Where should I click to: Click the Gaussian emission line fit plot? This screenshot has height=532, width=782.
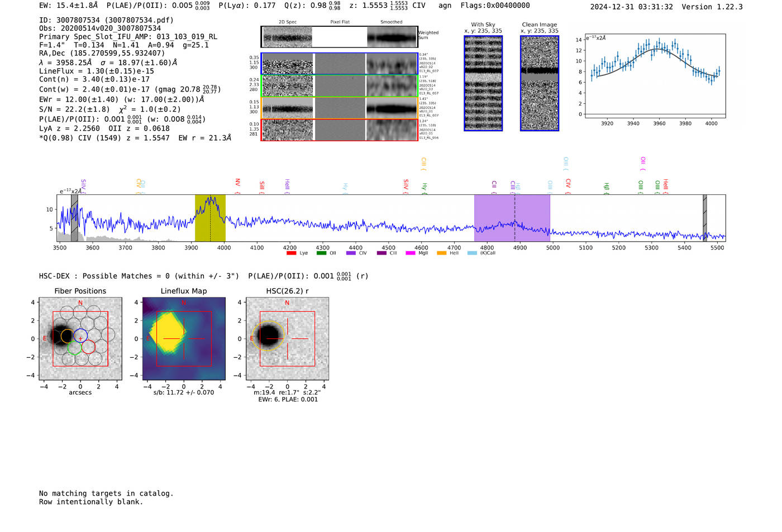(x=654, y=76)
